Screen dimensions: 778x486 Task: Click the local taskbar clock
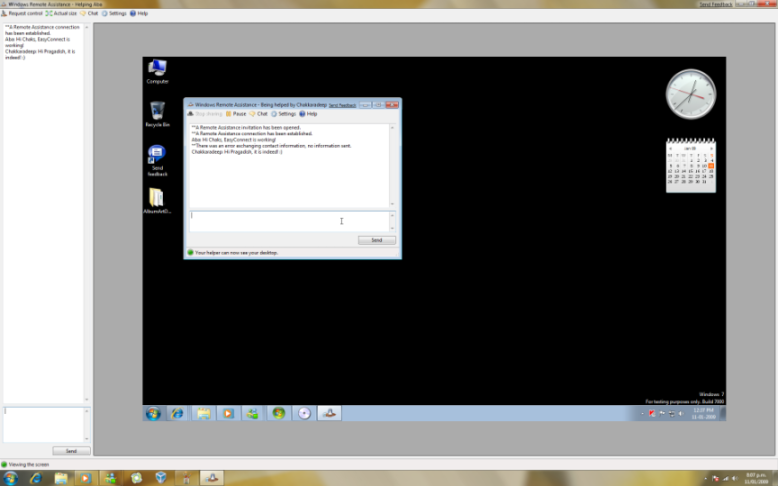tap(756, 479)
